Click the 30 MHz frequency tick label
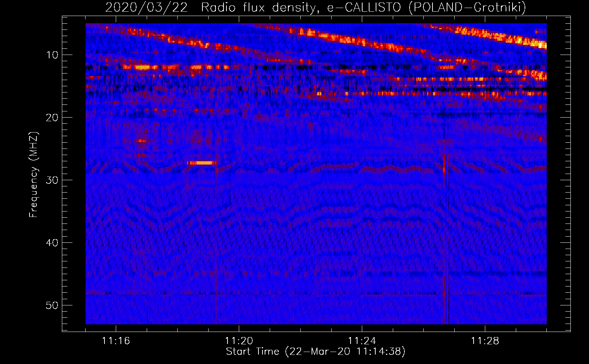Image resolution: width=589 pixels, height=364 pixels. pos(52,180)
